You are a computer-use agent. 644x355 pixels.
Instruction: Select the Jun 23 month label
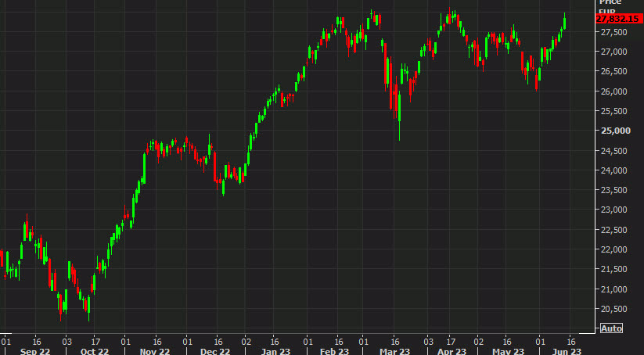tap(568, 351)
